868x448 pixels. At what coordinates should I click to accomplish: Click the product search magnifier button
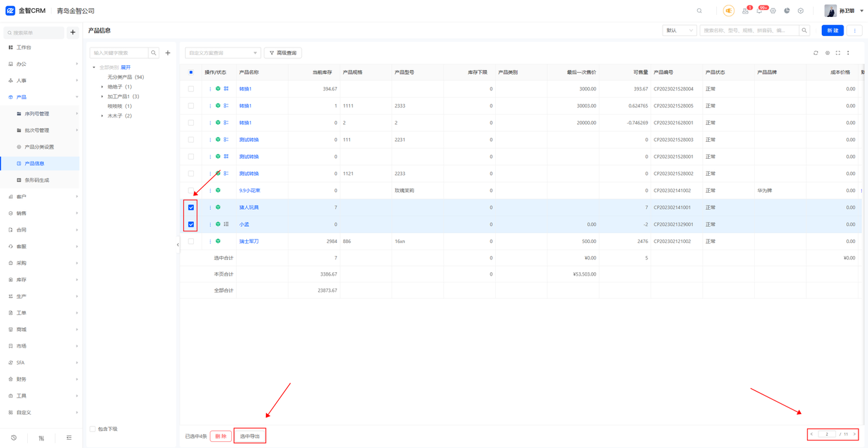click(804, 31)
